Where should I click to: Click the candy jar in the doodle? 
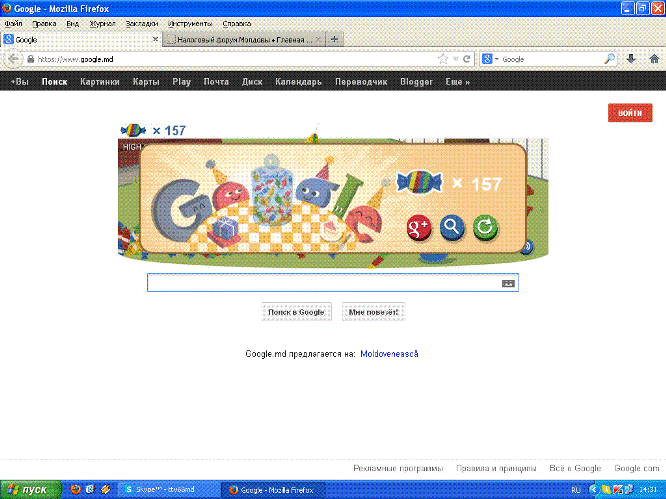click(272, 190)
